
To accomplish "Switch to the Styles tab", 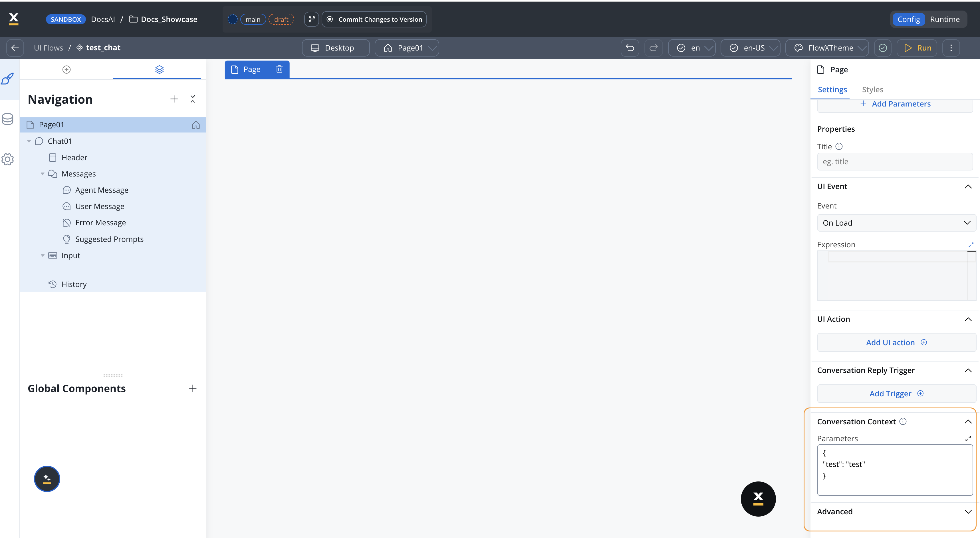I will point(872,89).
